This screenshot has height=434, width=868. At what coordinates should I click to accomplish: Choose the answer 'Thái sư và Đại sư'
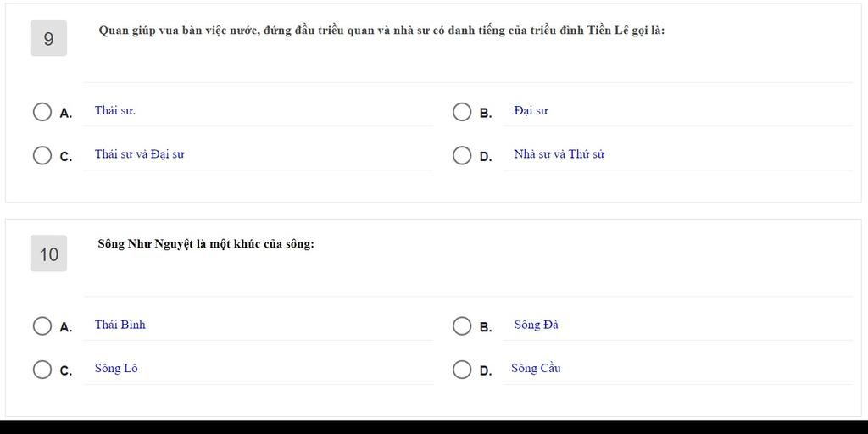pyautogui.click(x=140, y=154)
